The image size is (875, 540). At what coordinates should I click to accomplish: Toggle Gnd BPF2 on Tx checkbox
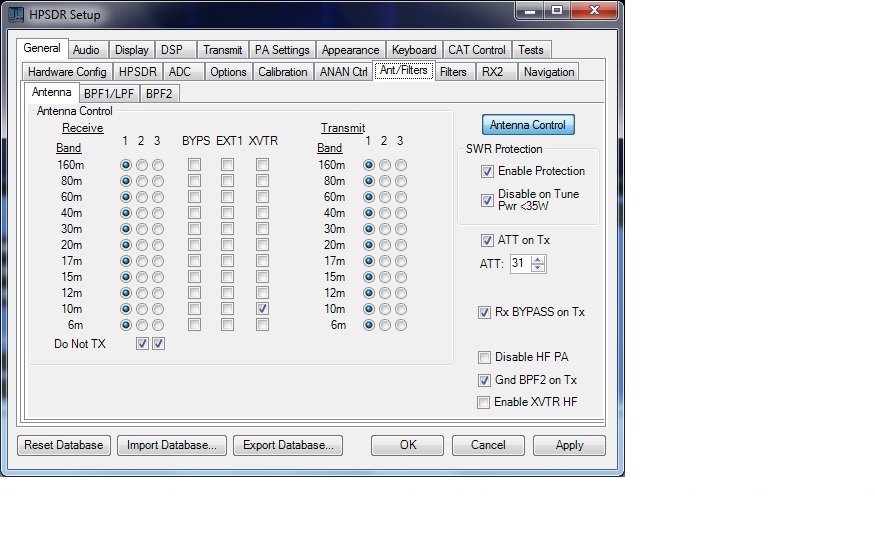pos(484,380)
